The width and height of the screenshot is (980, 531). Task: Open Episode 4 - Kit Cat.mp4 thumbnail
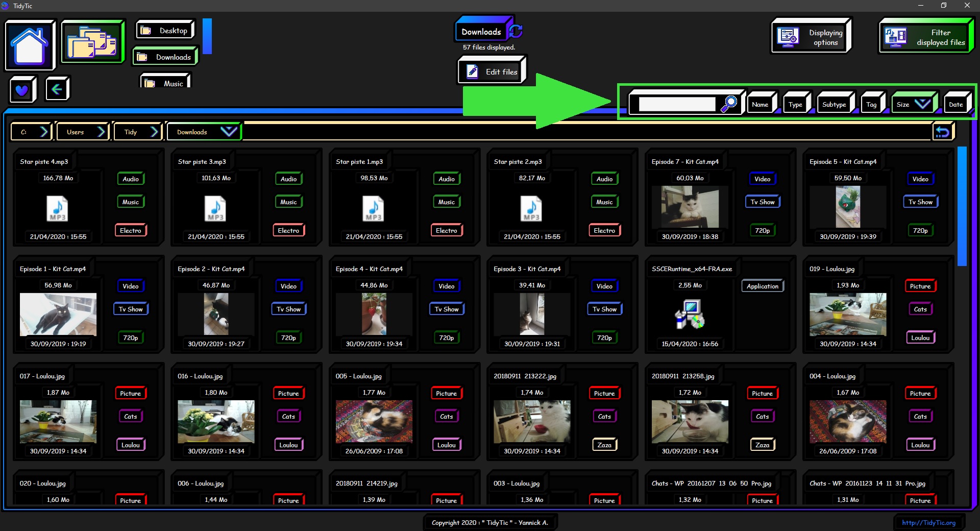point(374,314)
